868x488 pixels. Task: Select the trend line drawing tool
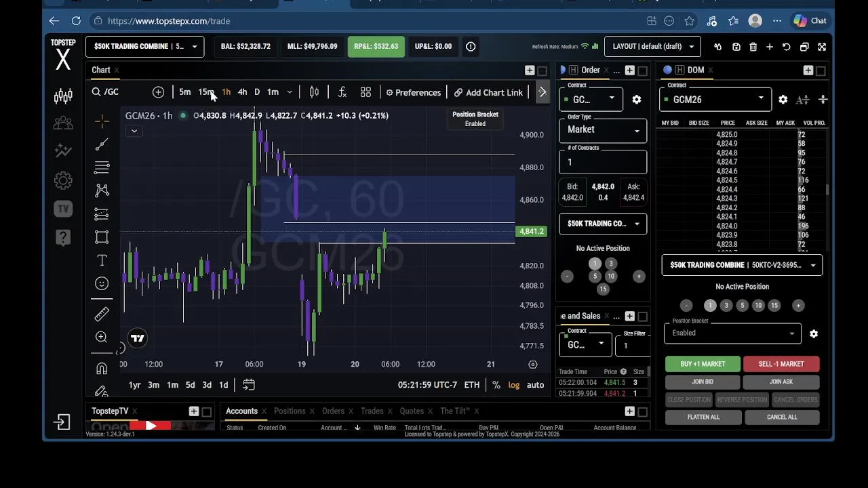[102, 144]
